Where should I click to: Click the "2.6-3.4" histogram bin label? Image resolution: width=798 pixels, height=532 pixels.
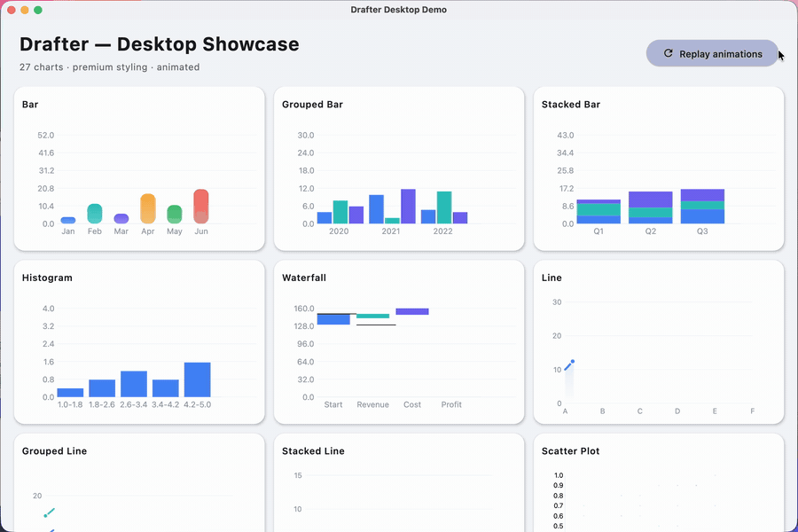pos(133,404)
